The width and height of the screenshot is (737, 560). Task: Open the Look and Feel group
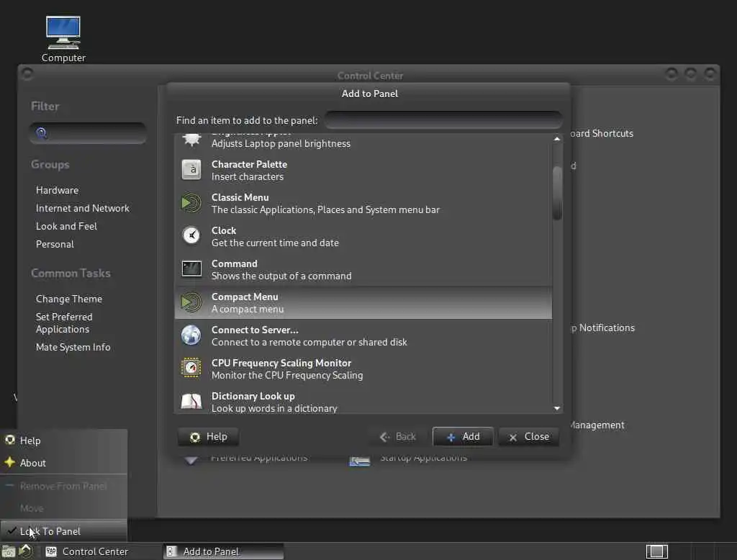pyautogui.click(x=66, y=226)
